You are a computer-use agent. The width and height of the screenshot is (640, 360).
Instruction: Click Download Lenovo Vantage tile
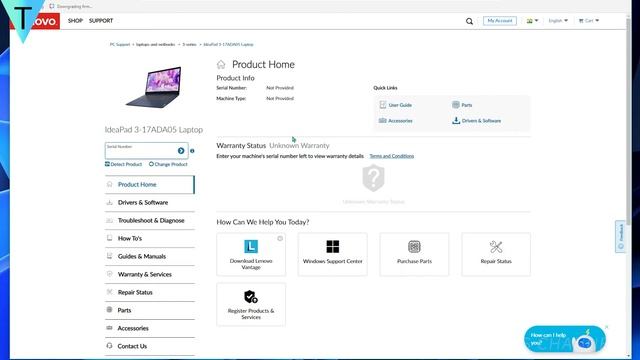pyautogui.click(x=251, y=254)
